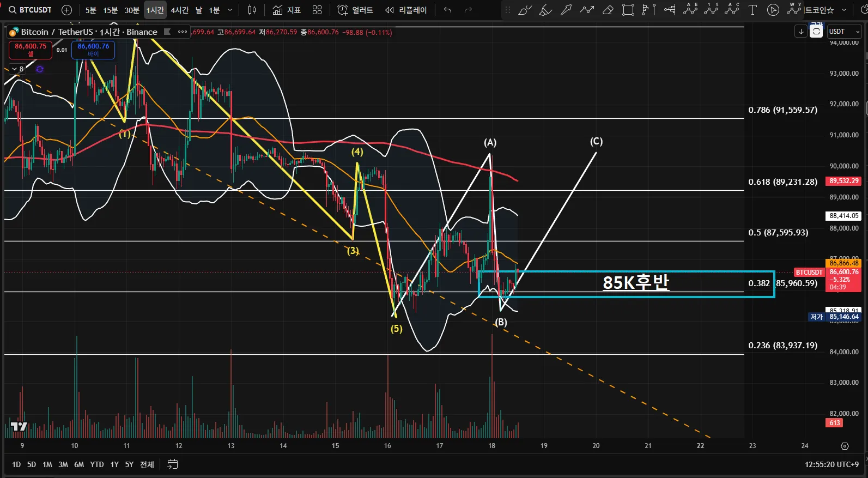Screen dimensions: 868x478
Task: Select the Brush drawing tool
Action: 525,10
